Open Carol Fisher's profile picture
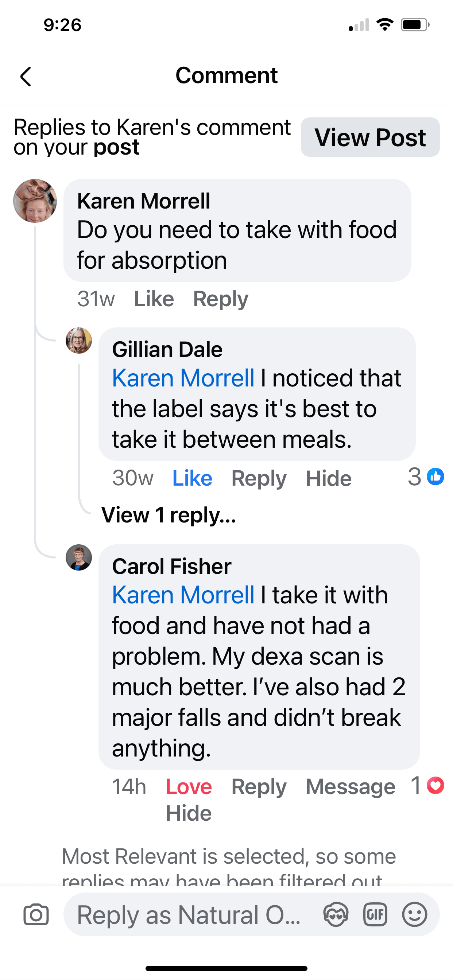This screenshot has width=453, height=980. (79, 557)
